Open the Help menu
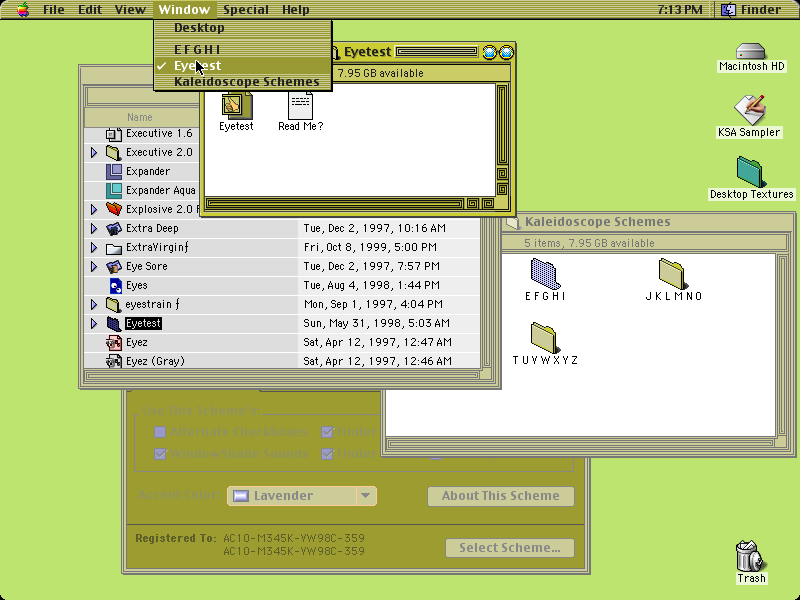This screenshot has height=600, width=800. [x=295, y=9]
